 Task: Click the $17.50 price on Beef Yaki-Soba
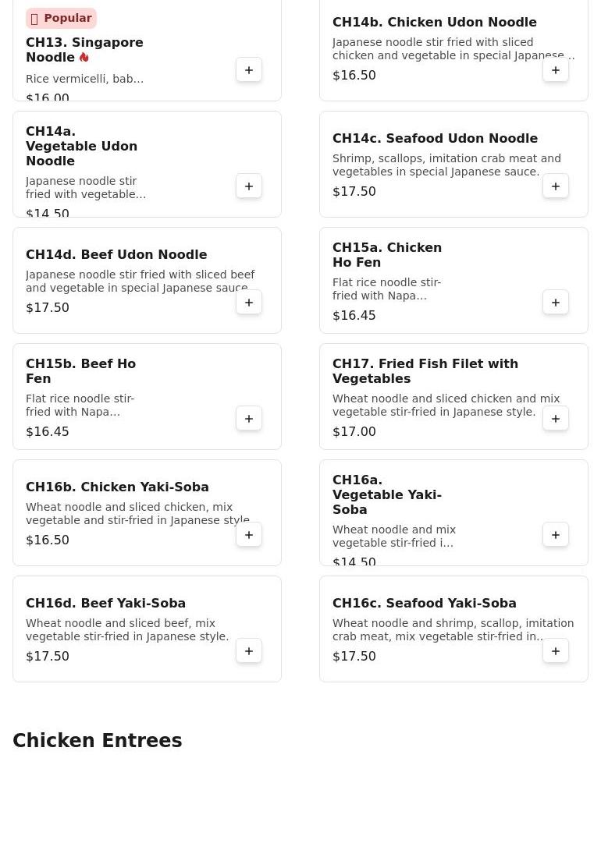(x=48, y=657)
